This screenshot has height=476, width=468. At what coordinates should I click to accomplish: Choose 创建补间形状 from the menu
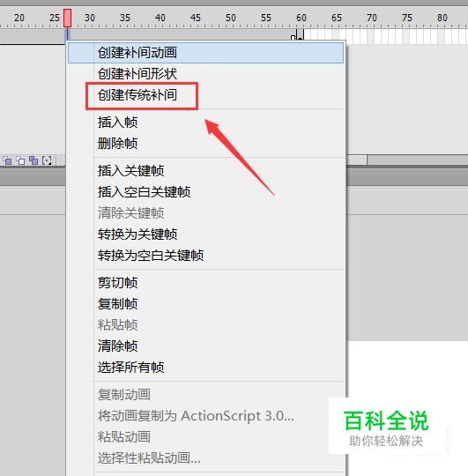[205, 74]
